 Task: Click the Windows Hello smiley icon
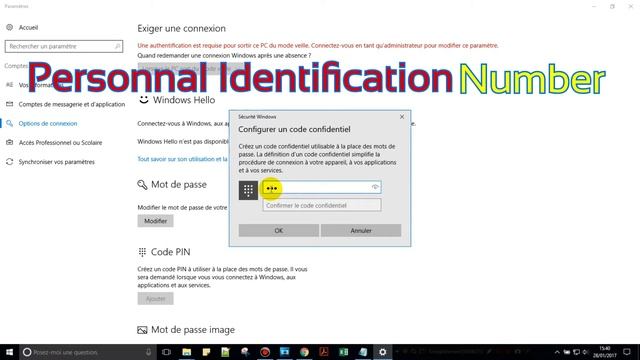[143, 100]
